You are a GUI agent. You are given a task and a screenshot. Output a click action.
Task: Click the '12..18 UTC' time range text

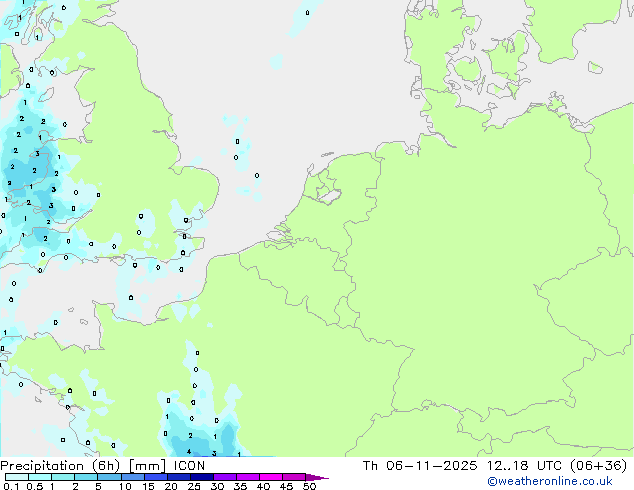pyautogui.click(x=524, y=466)
